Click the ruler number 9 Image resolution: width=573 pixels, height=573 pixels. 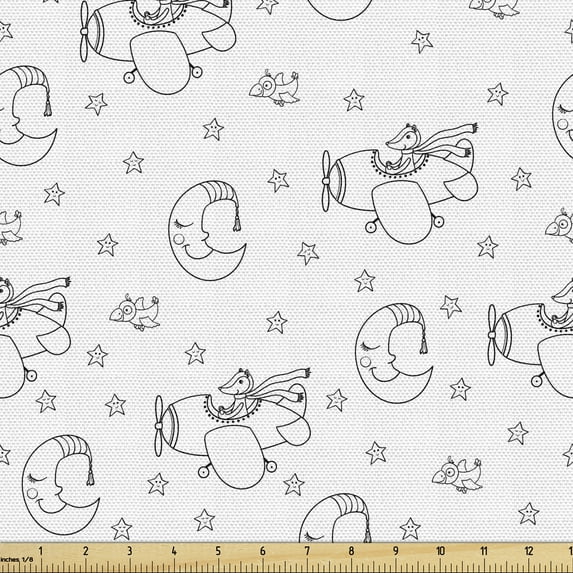[396, 551]
